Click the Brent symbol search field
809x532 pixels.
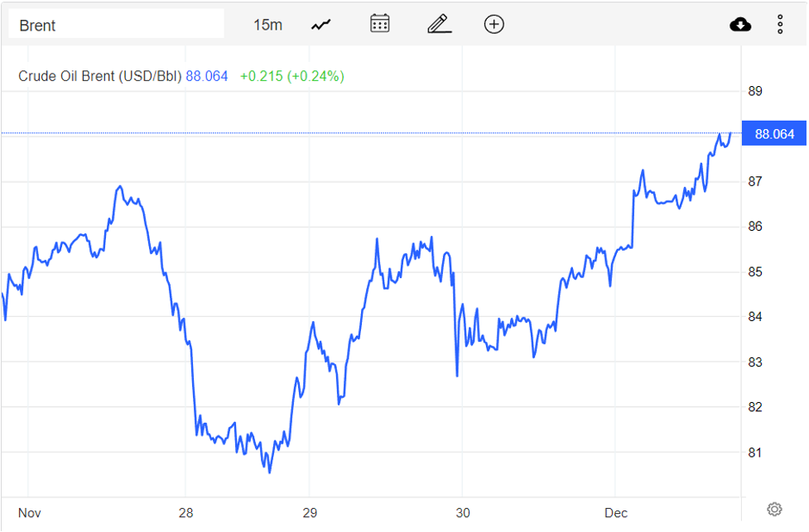[x=116, y=25]
